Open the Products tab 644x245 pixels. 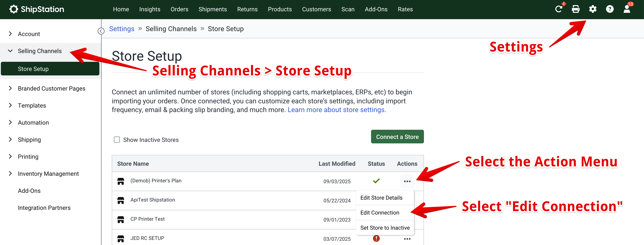coord(280,9)
